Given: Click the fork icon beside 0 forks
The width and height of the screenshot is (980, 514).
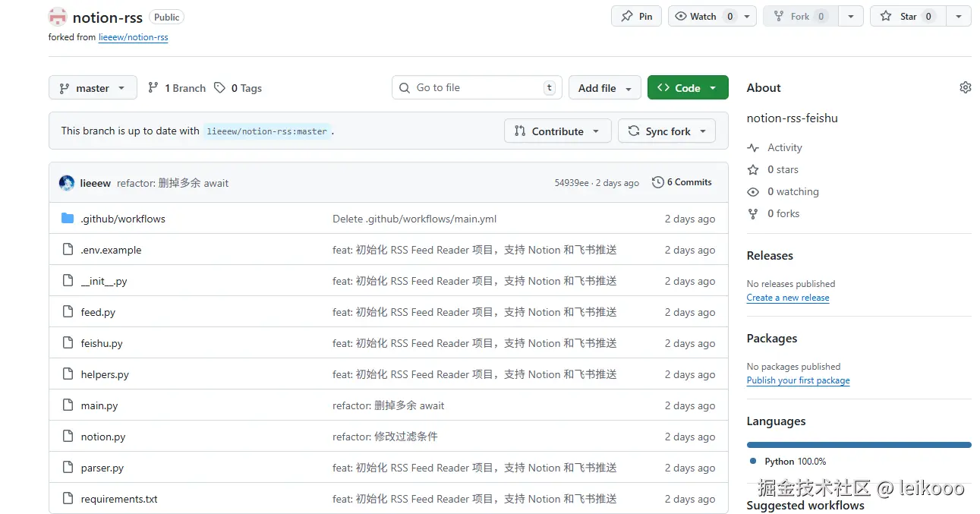Looking at the screenshot, I should coord(753,214).
